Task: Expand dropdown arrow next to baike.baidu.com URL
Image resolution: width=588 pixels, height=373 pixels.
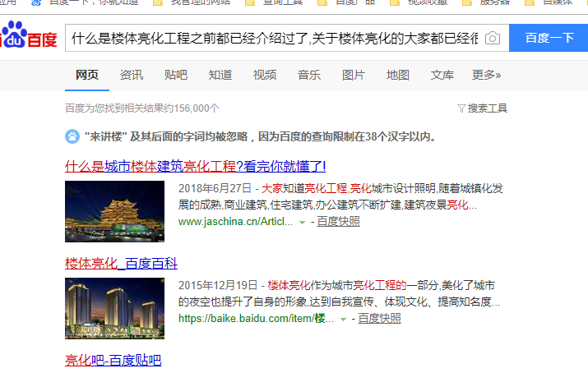Action: [x=343, y=320]
